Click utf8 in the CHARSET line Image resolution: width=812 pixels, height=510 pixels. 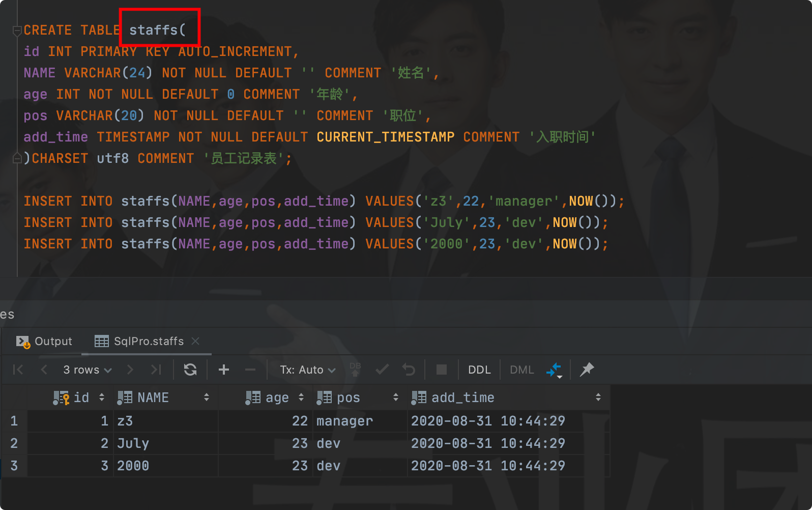(112, 158)
